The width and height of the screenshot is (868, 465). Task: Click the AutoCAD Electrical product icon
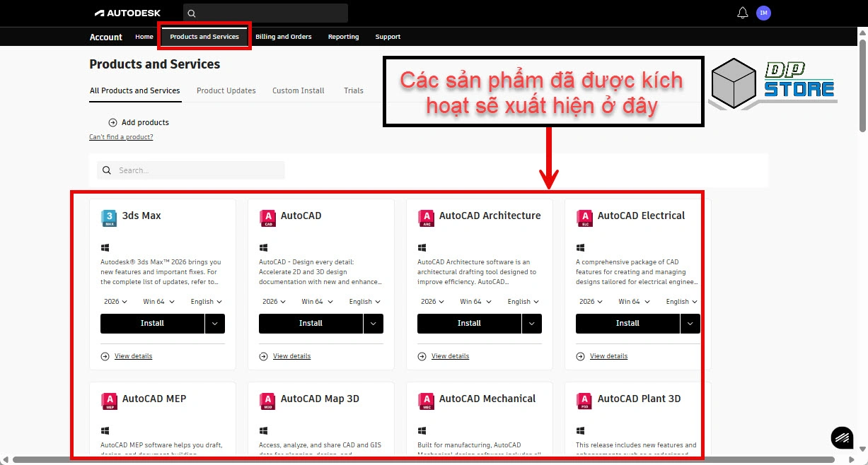click(x=584, y=218)
